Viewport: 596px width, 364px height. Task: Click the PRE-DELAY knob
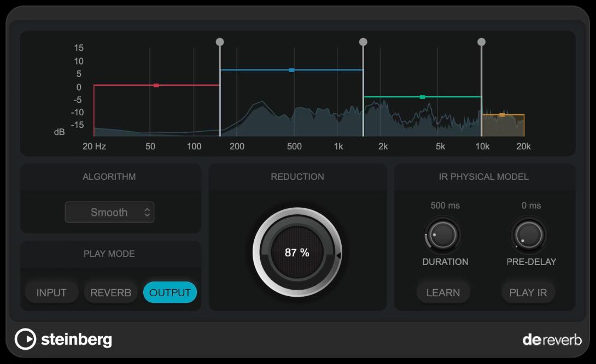click(529, 235)
